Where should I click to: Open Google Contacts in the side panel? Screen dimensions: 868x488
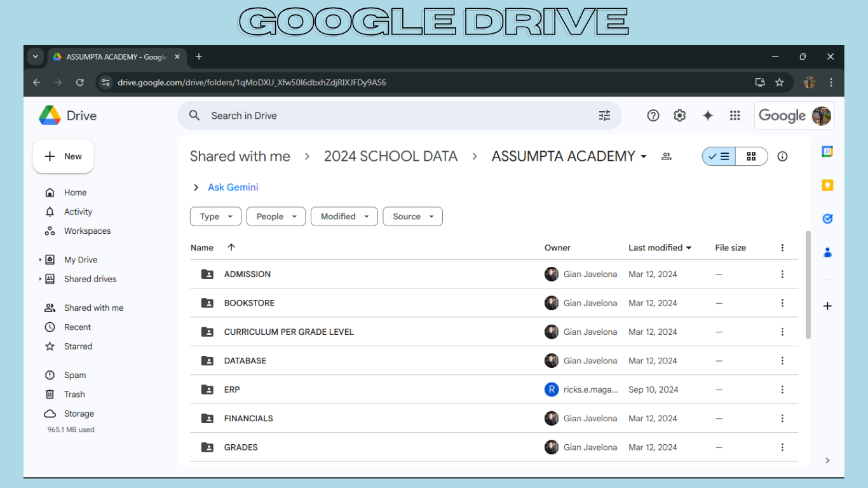[x=827, y=252]
